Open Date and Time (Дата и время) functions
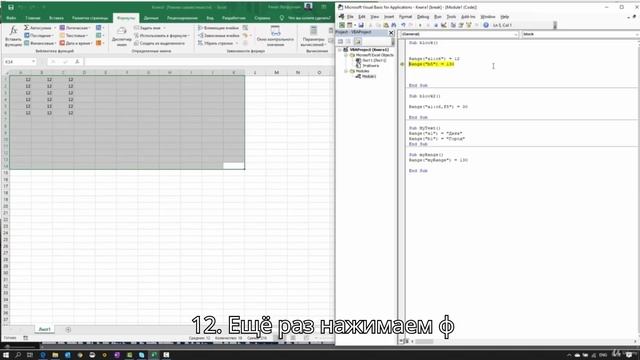The height and width of the screenshot is (360, 640). click(x=76, y=43)
